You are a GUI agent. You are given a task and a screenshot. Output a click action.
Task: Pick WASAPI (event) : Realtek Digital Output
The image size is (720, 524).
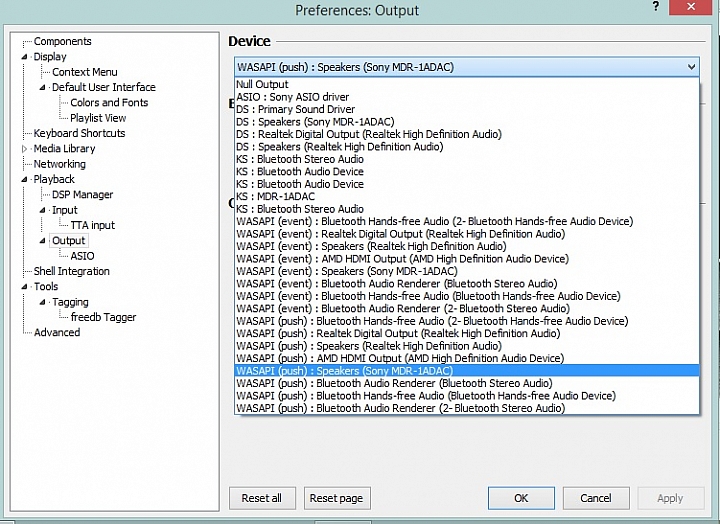coord(467,234)
